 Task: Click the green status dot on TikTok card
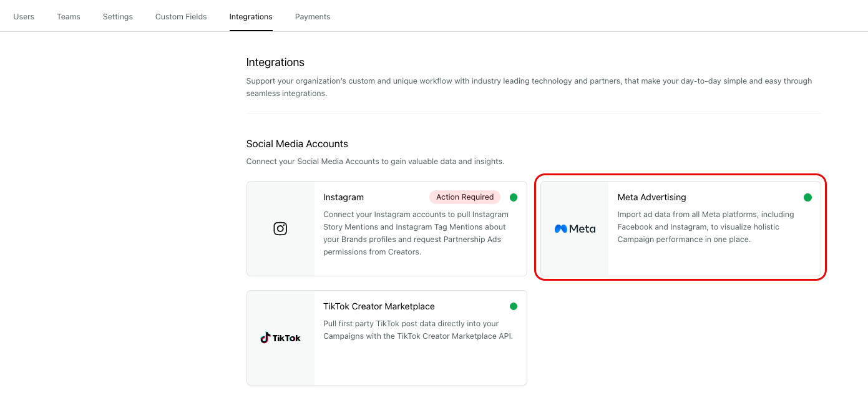514,306
